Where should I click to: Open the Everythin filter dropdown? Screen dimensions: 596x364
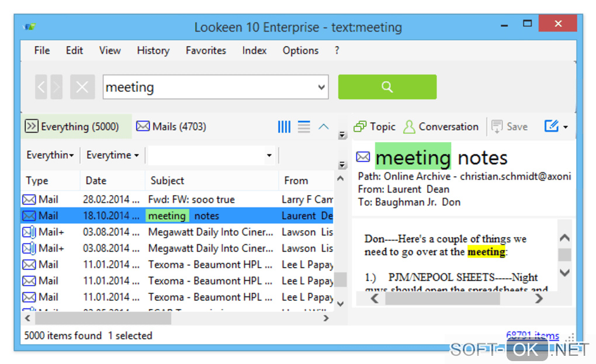click(50, 155)
